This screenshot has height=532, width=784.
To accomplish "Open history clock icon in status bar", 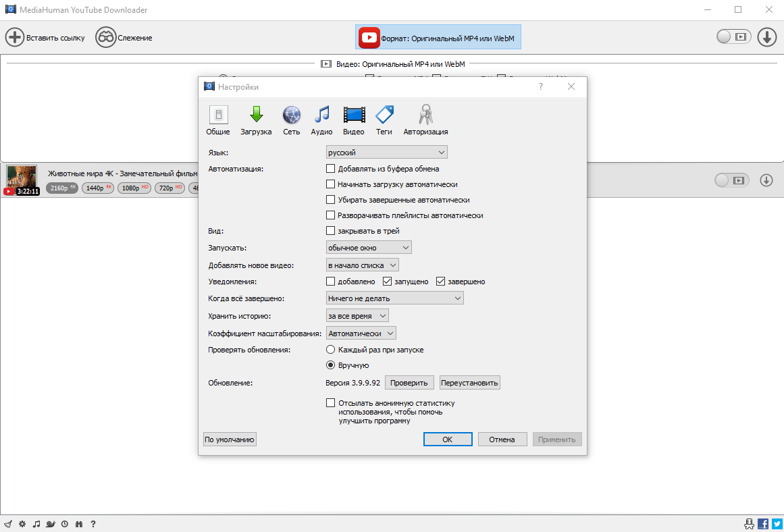I will (x=65, y=524).
